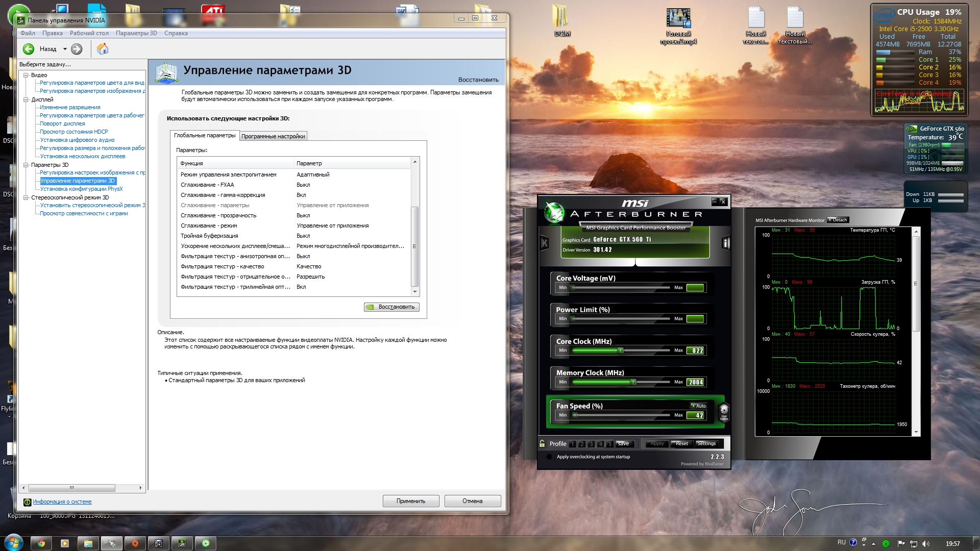
Task: Toggle Apply overclocking at system startup
Action: [549, 457]
